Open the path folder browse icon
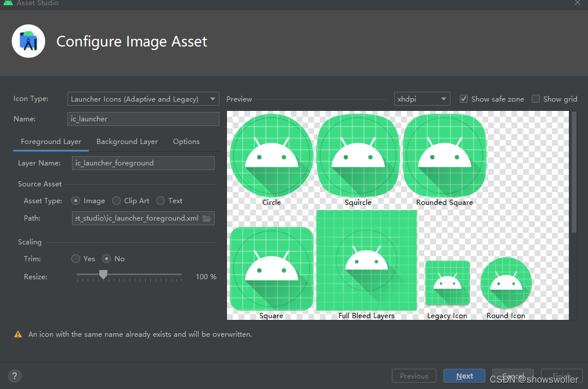The image size is (588, 389). (207, 218)
